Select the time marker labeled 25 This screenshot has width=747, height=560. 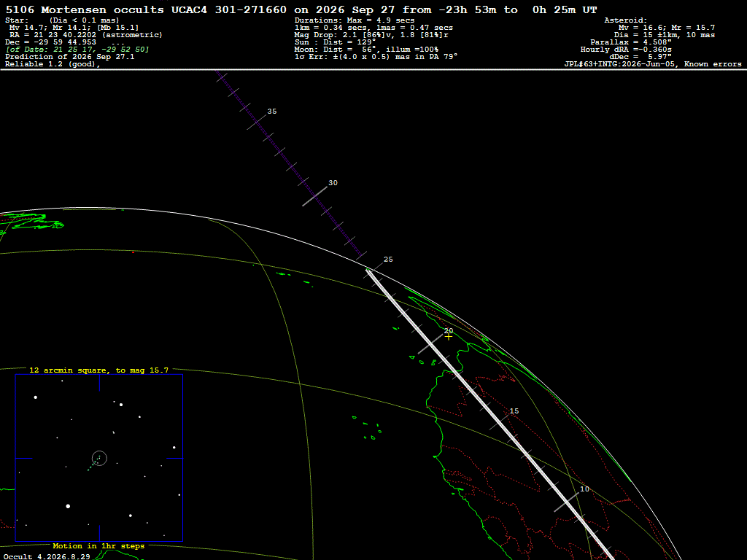(388, 260)
